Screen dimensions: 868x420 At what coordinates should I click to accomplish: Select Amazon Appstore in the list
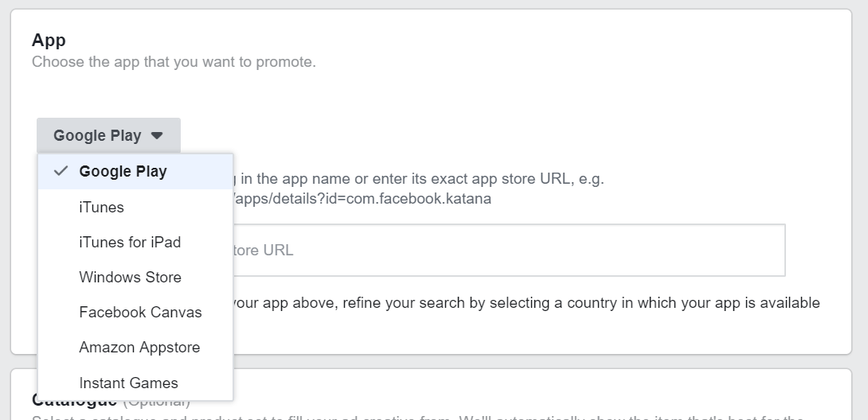[139, 348]
